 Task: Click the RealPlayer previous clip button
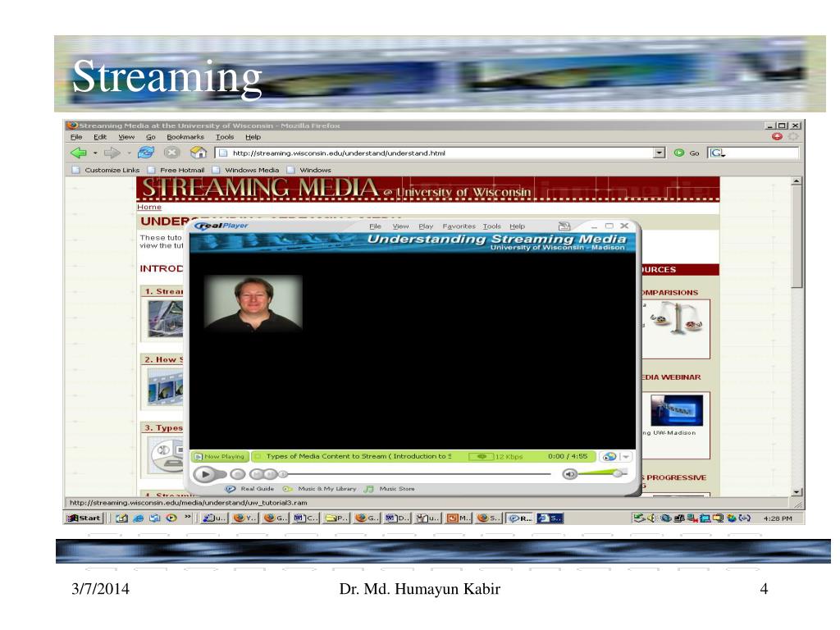(256, 474)
